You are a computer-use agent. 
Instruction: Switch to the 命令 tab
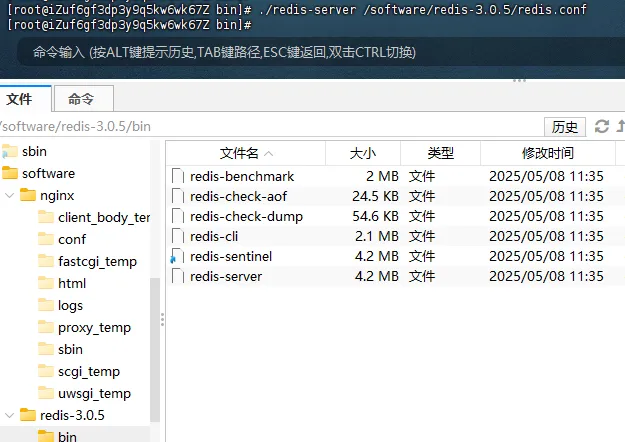click(x=84, y=99)
